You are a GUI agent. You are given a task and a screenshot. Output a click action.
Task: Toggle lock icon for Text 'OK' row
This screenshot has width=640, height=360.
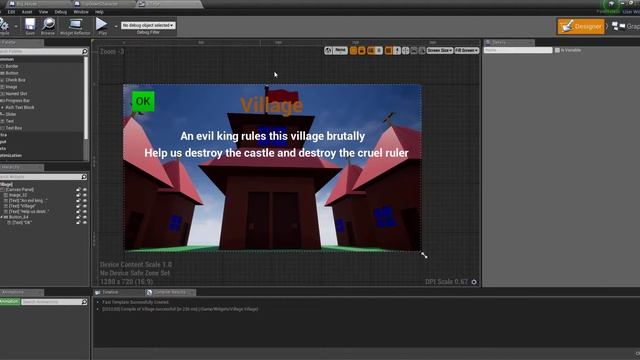pos(78,222)
